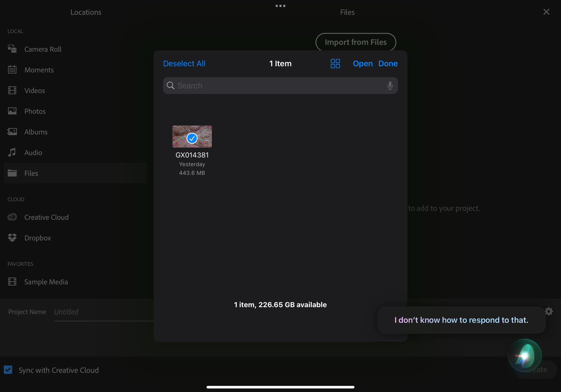This screenshot has width=561, height=392.
Task: Open the Videos location
Action: (x=35, y=90)
